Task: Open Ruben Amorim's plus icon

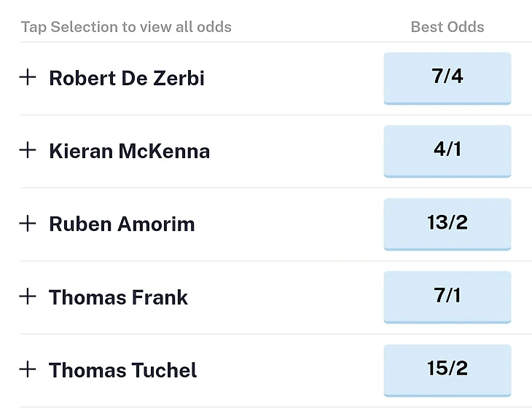Action: pos(28,224)
